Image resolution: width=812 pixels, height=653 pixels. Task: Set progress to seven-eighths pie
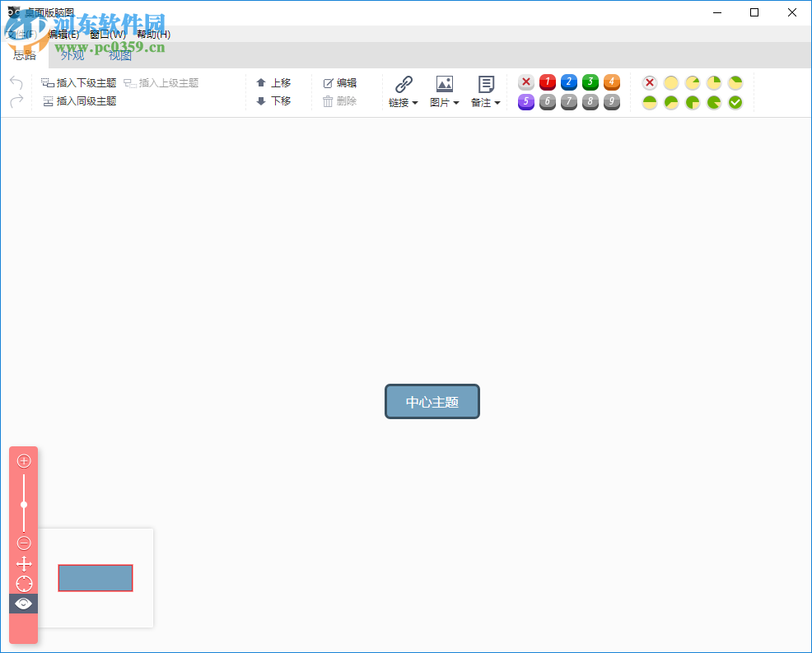[714, 103]
